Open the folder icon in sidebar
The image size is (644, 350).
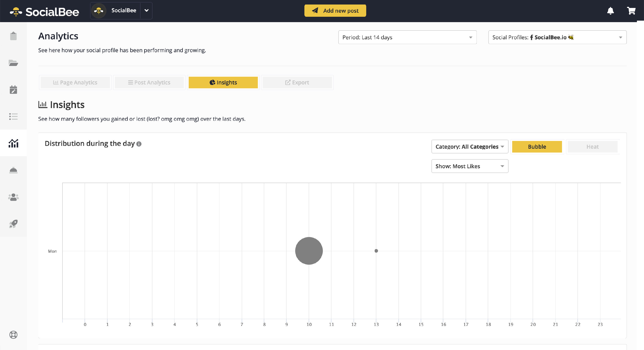(13, 63)
